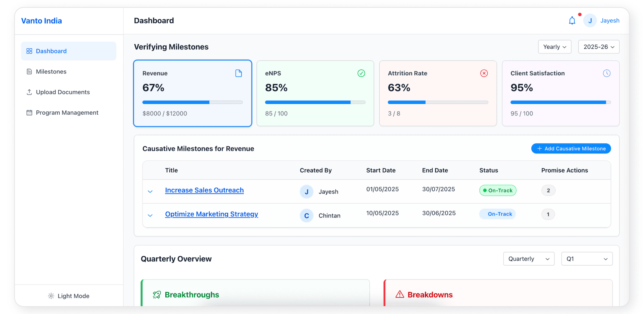This screenshot has width=644, height=314.
Task: Click the start date 10/05/2025 cell
Action: 382,213
